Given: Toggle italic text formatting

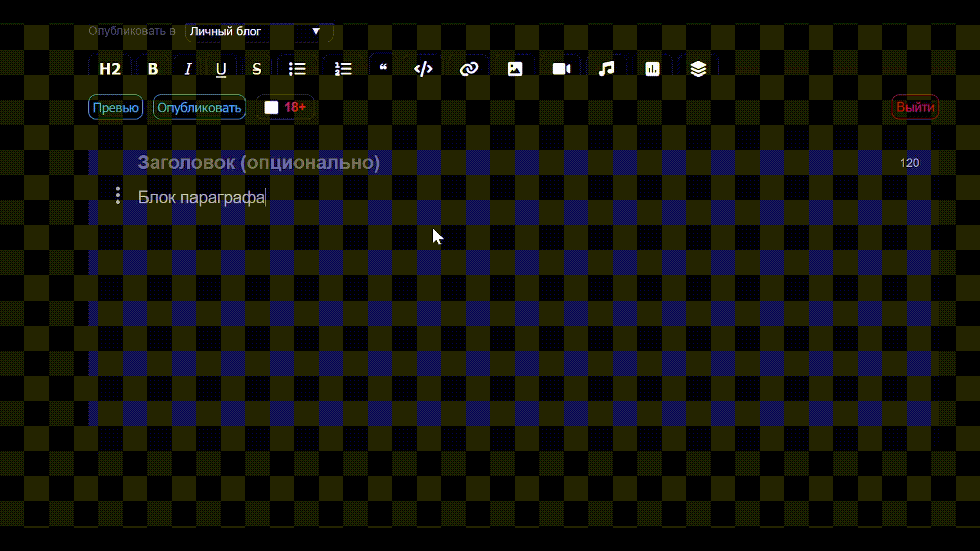Looking at the screenshot, I should (188, 69).
